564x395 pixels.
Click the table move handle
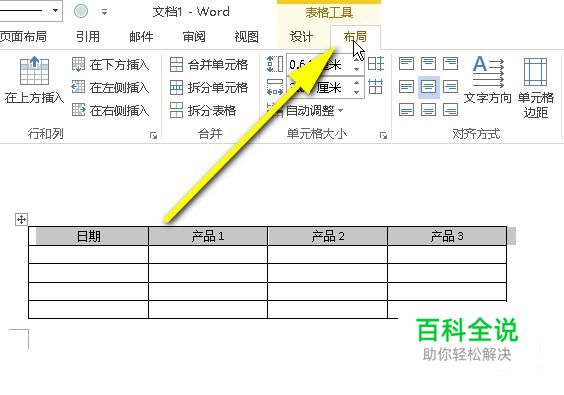coord(21,219)
